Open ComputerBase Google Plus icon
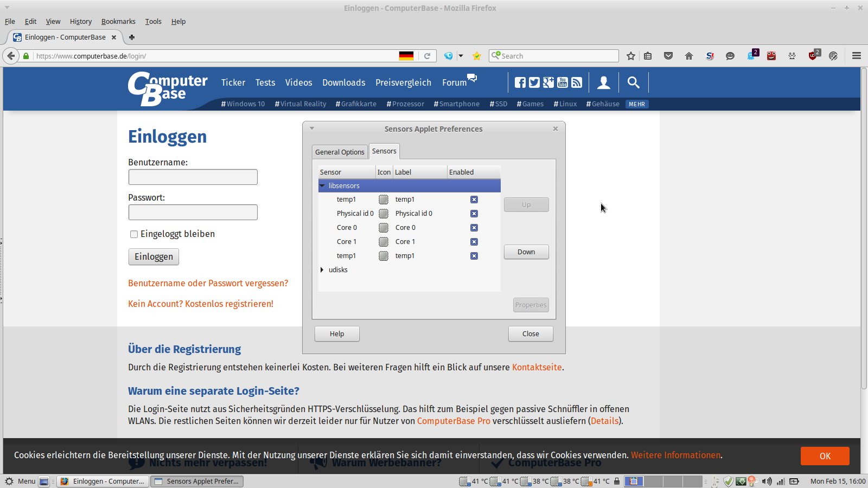The height and width of the screenshot is (488, 868). pos(548,82)
